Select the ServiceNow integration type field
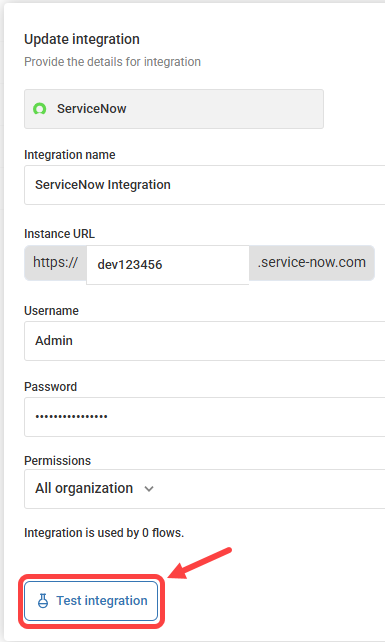Image resolution: width=385 pixels, height=642 pixels. 174,109
